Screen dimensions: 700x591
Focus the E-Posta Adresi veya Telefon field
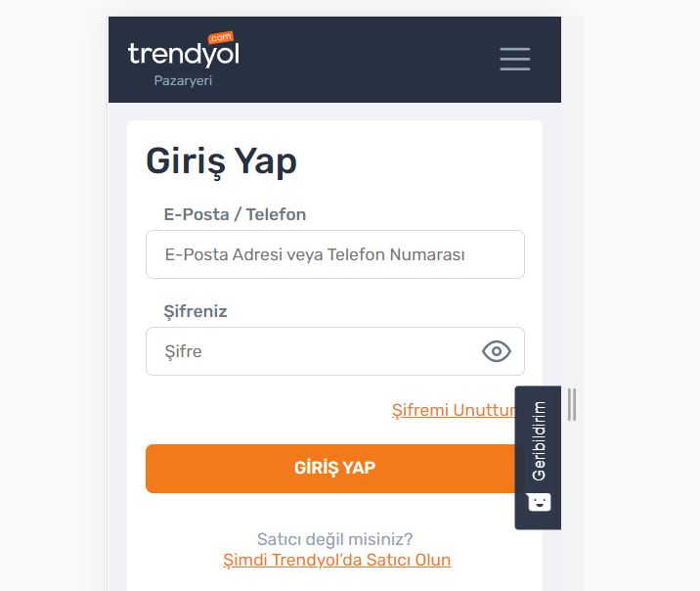coord(335,254)
